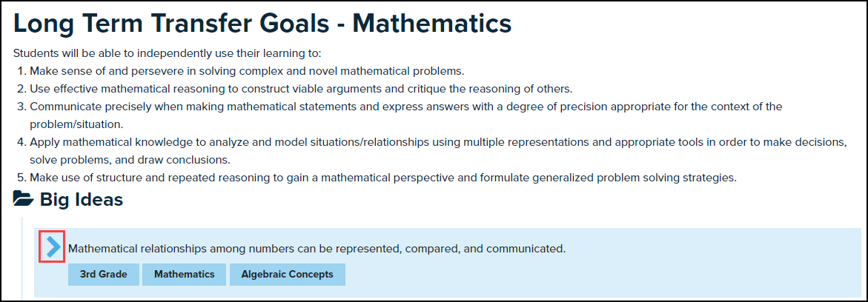Click the 'Students will be able to' intro line
This screenshot has width=868, height=302.
click(167, 53)
